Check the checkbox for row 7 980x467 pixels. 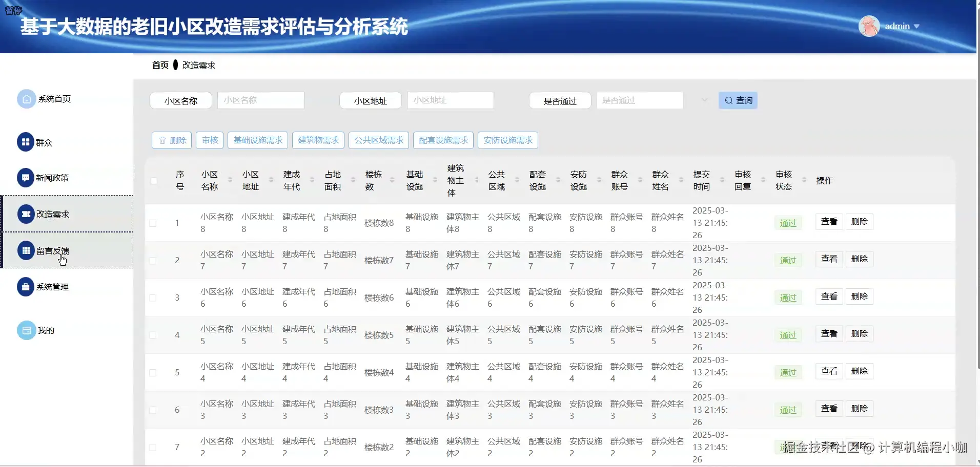pos(153,448)
